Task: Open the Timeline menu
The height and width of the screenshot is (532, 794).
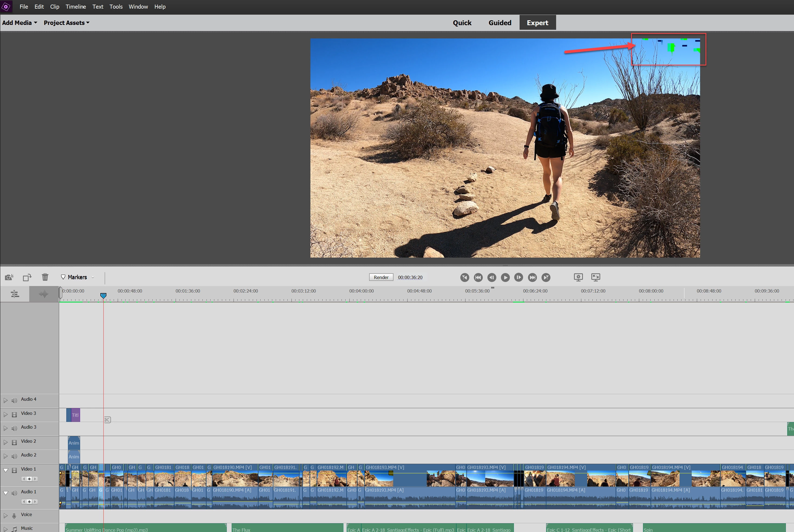Action: tap(76, 7)
